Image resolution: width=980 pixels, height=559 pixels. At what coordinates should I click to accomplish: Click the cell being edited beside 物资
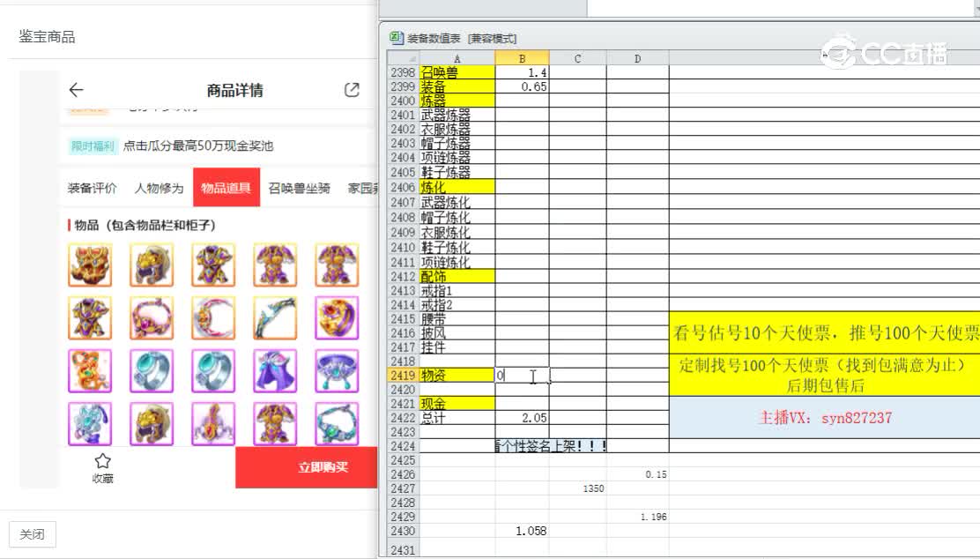(522, 376)
